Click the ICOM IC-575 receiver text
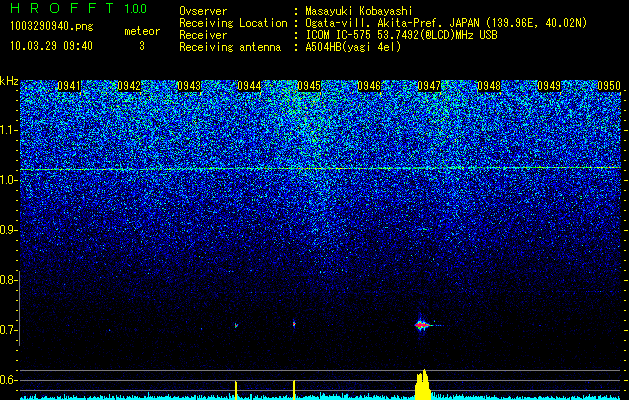This screenshot has width=629, height=400. (402, 35)
